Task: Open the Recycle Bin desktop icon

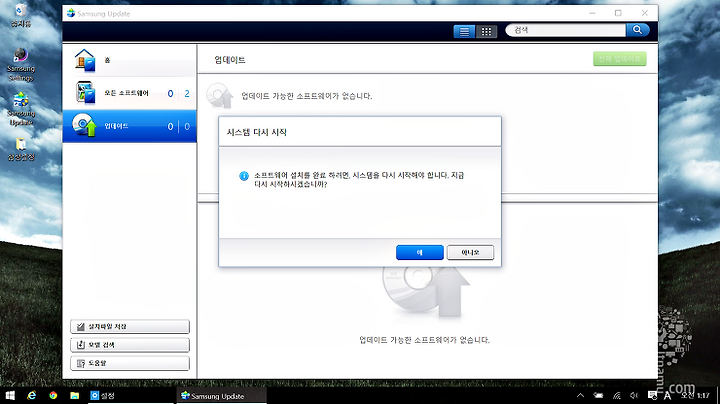Action: (21, 15)
